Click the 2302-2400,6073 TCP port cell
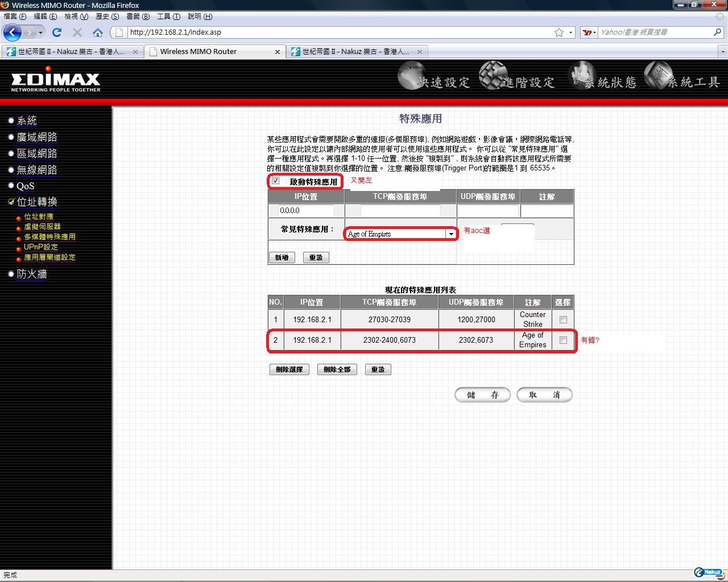Viewport: 728px width, 582px height. point(390,340)
